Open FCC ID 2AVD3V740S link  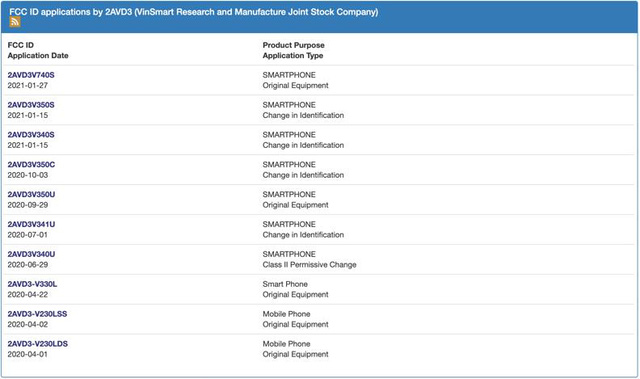31,75
